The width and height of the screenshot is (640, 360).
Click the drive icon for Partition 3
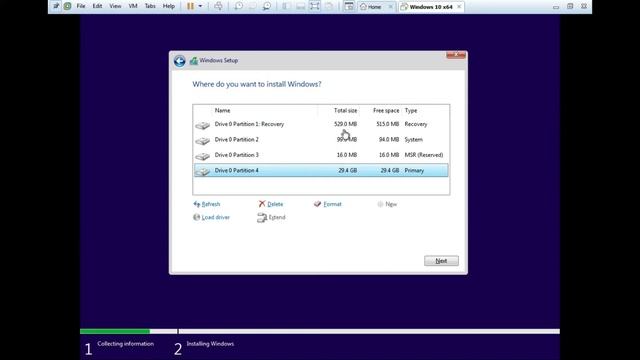(x=202, y=156)
